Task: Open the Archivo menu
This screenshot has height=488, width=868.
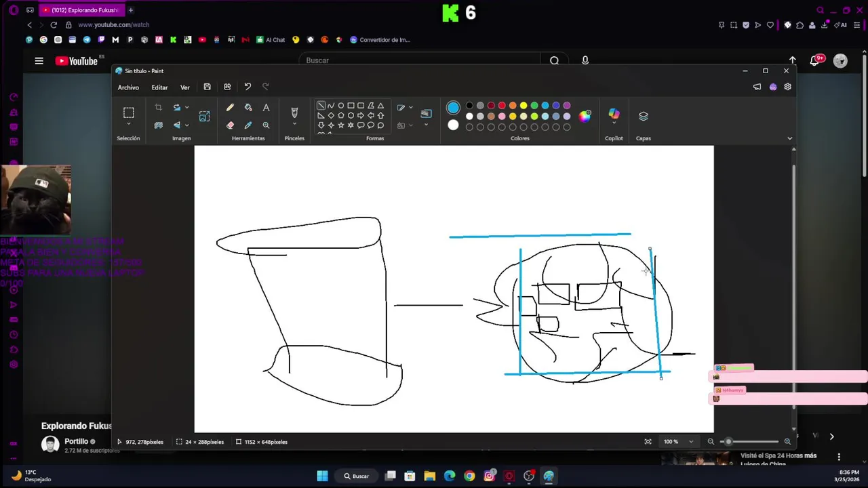Action: [x=128, y=87]
